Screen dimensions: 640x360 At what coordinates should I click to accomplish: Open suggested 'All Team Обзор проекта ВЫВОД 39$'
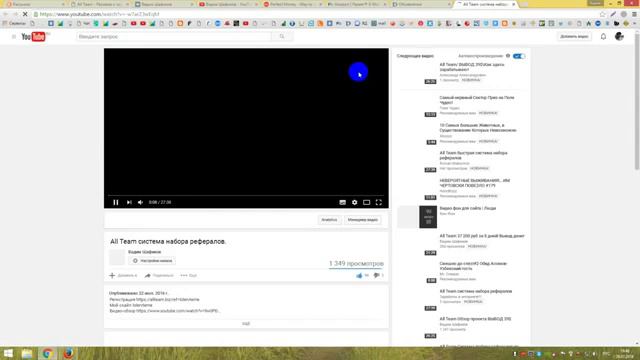pos(475,319)
